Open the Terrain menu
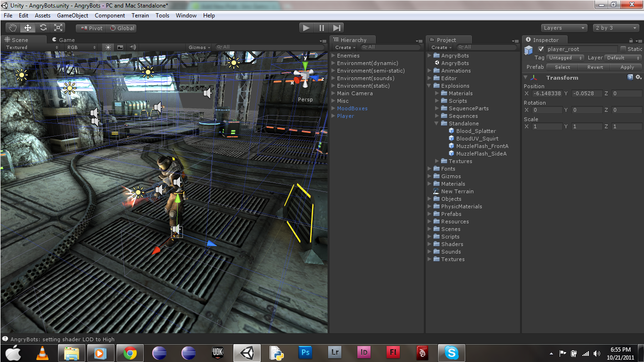 (140, 16)
